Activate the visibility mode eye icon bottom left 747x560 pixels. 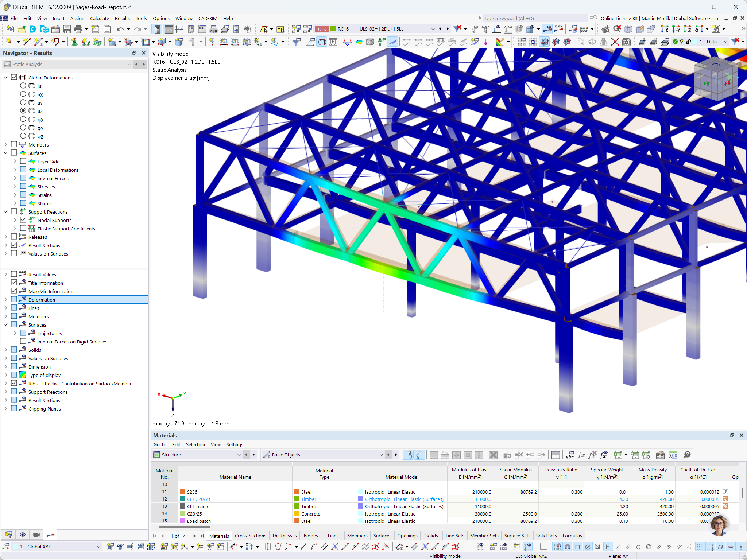tap(23, 534)
